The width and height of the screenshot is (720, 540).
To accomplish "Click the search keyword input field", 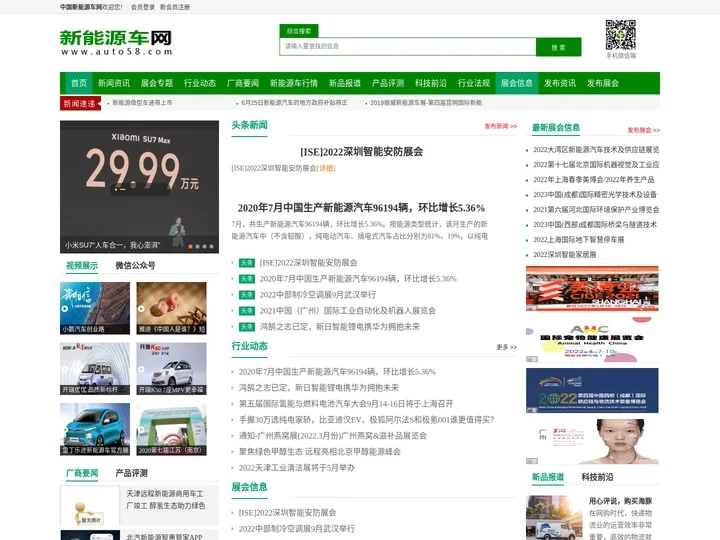I will [x=408, y=46].
